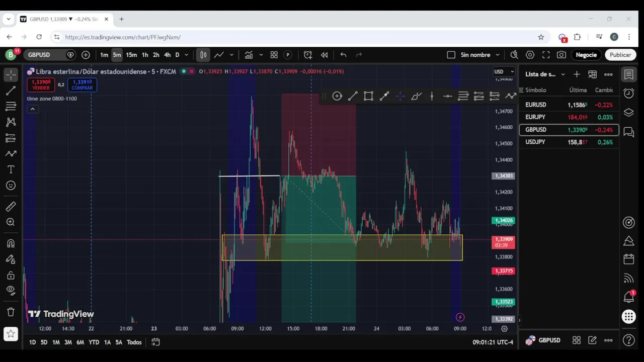
Task: Open go to date calendar icon
Action: 155,342
